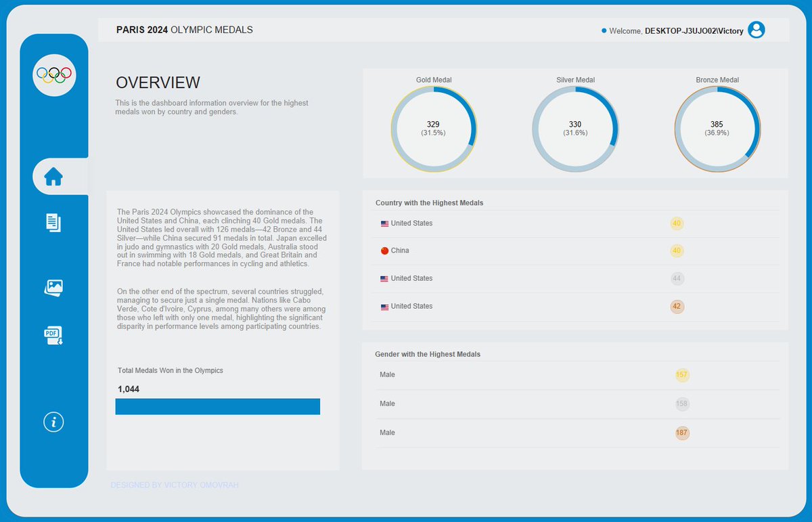This screenshot has width=812, height=522.
Task: Open the image gallery sidebar icon
Action: pyautogui.click(x=53, y=288)
